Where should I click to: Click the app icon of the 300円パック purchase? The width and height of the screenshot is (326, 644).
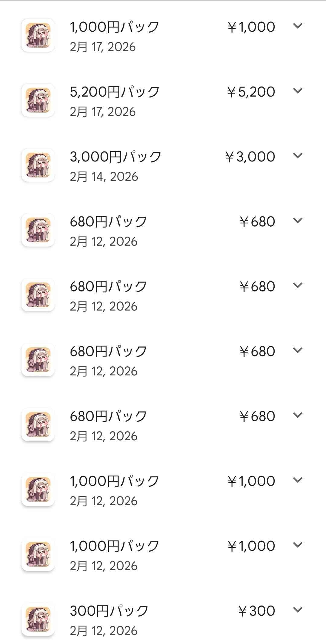38,619
